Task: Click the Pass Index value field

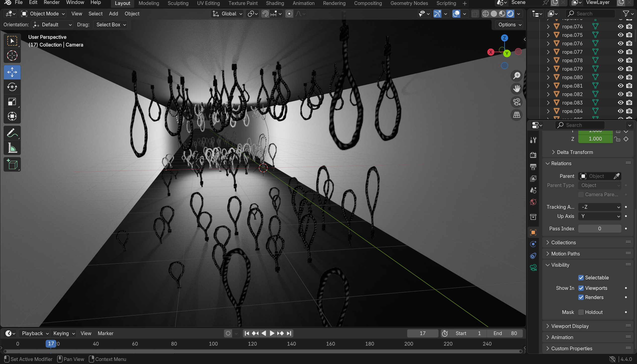Action: click(599, 228)
